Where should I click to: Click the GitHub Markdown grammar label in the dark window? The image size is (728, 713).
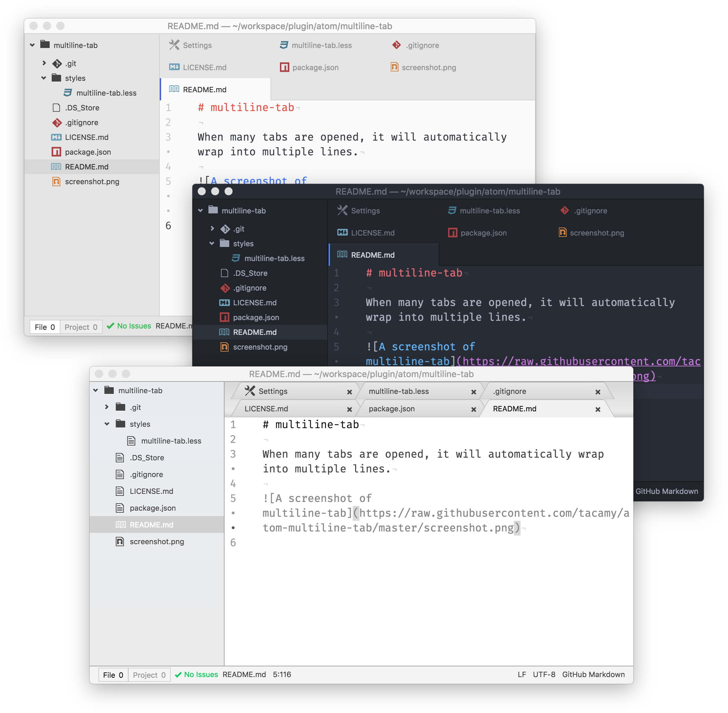point(666,491)
